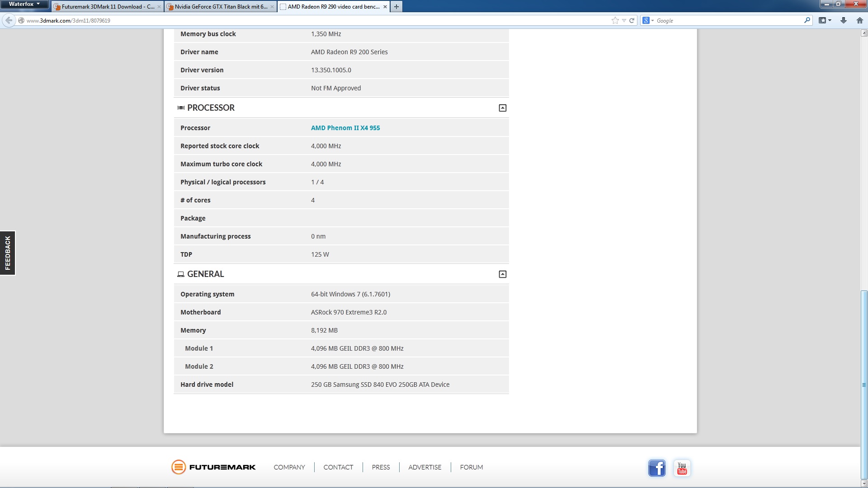868x488 pixels.
Task: Switch to Futuremark 3DMark 11 Download tab
Action: click(108, 7)
